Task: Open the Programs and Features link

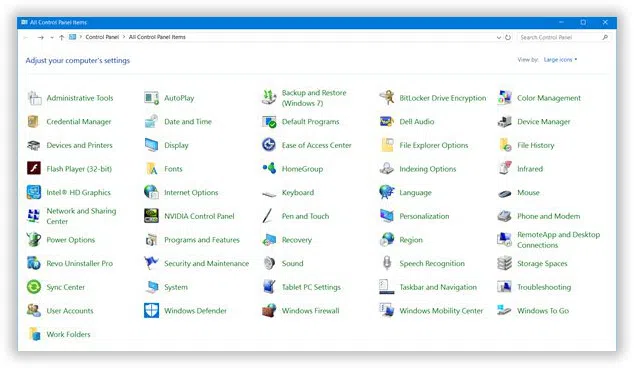Action: [202, 240]
